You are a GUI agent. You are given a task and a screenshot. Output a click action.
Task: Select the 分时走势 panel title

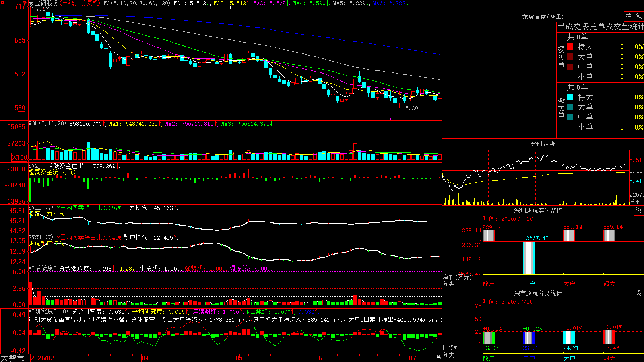(x=543, y=144)
